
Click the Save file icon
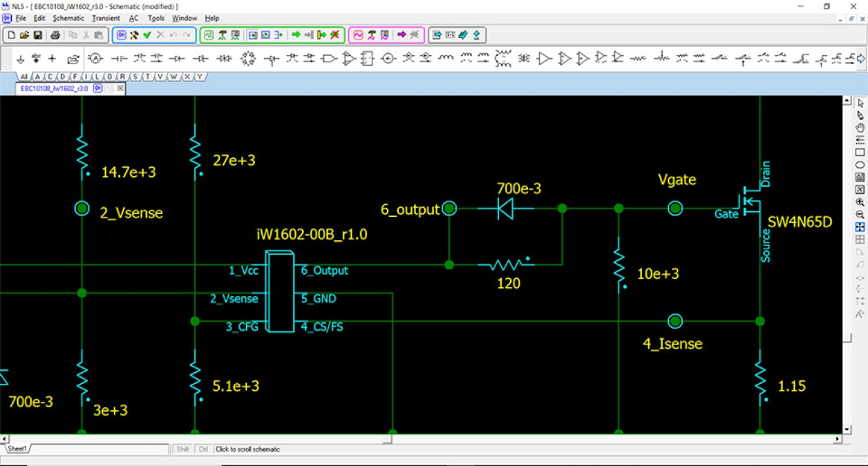point(37,35)
